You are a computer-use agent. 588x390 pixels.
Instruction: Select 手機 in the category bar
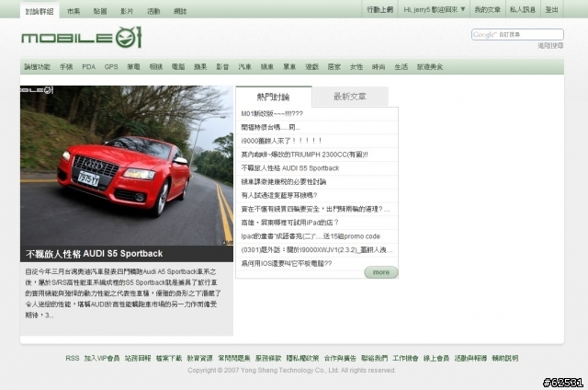(x=66, y=67)
